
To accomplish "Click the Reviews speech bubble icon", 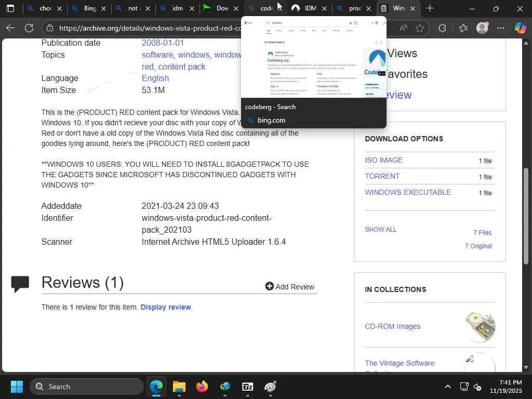I will click(x=20, y=284).
